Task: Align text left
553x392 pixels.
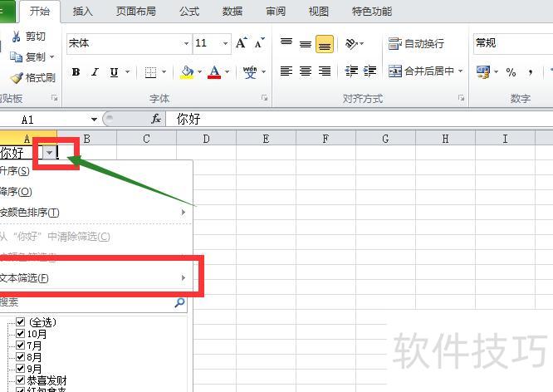Action: [x=286, y=71]
